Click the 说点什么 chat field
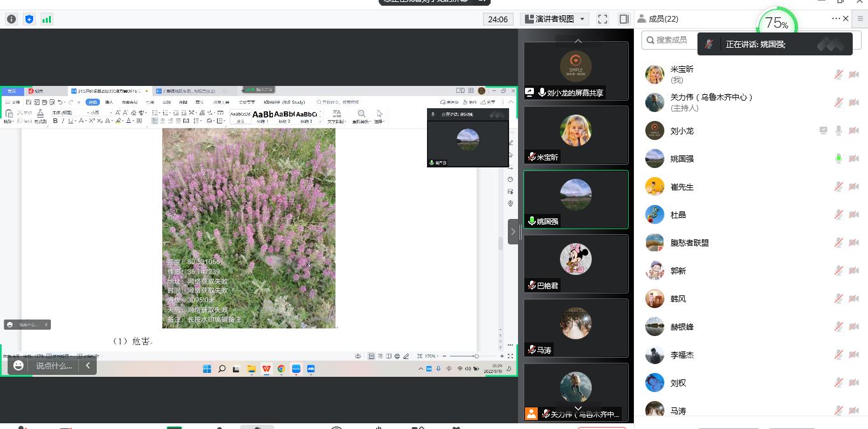Screen dimensions: 868x429 pos(54,365)
